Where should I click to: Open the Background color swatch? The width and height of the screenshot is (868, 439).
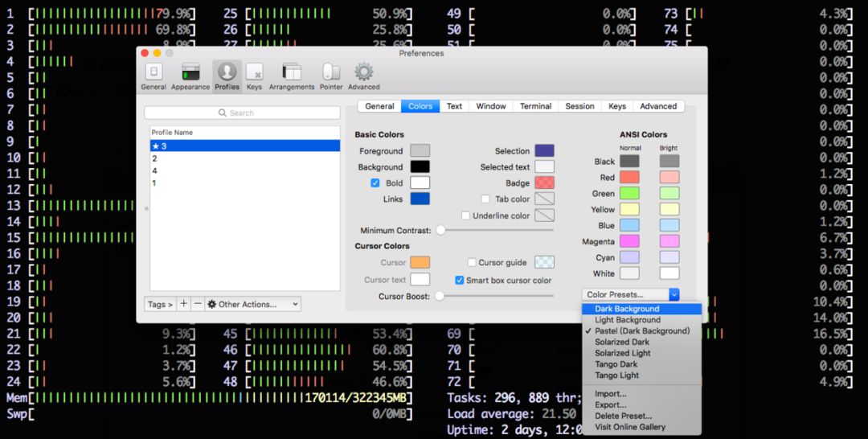click(x=420, y=166)
